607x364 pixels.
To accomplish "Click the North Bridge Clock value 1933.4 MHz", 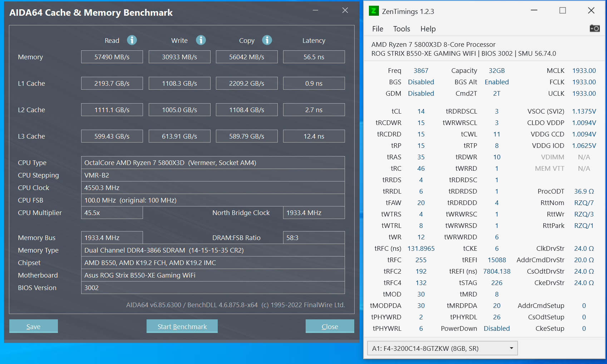I will [314, 213].
